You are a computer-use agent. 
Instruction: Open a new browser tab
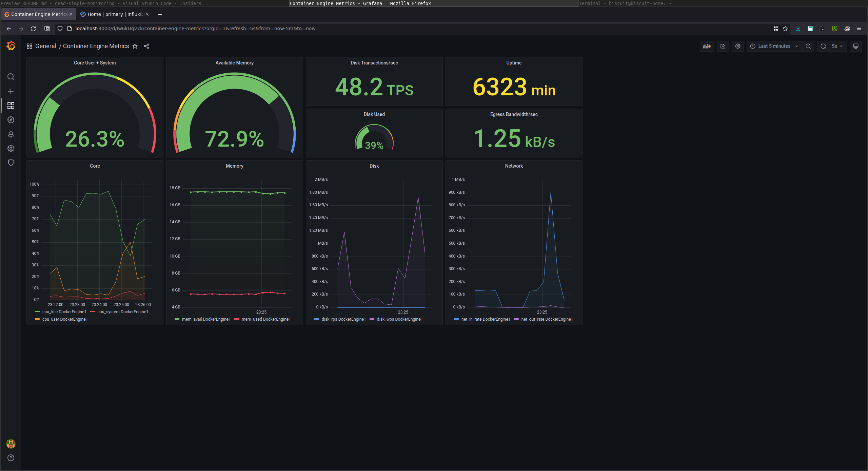point(160,14)
